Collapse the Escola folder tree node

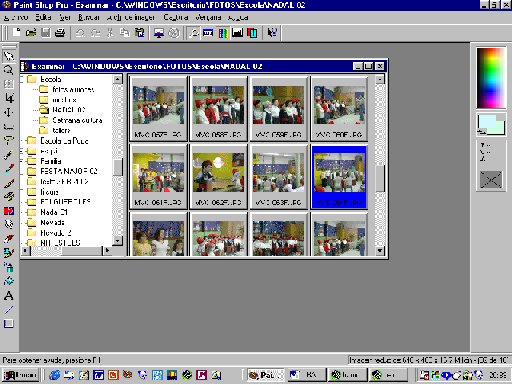pyautogui.click(x=22, y=79)
